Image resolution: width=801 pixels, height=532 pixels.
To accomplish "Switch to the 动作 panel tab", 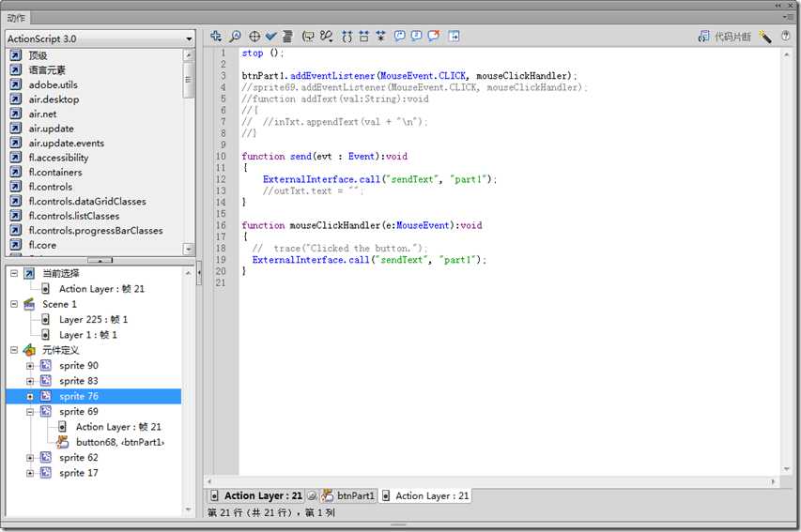I will click(16, 19).
